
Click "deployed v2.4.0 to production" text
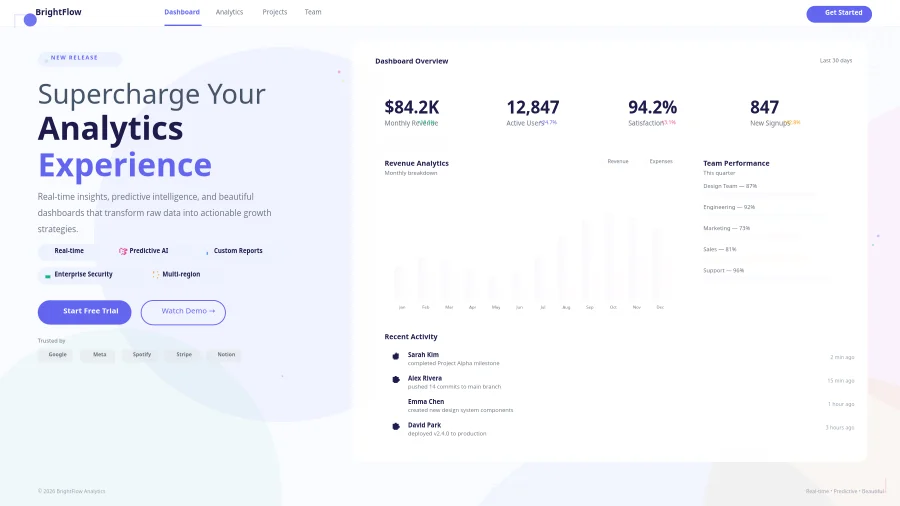click(x=447, y=434)
